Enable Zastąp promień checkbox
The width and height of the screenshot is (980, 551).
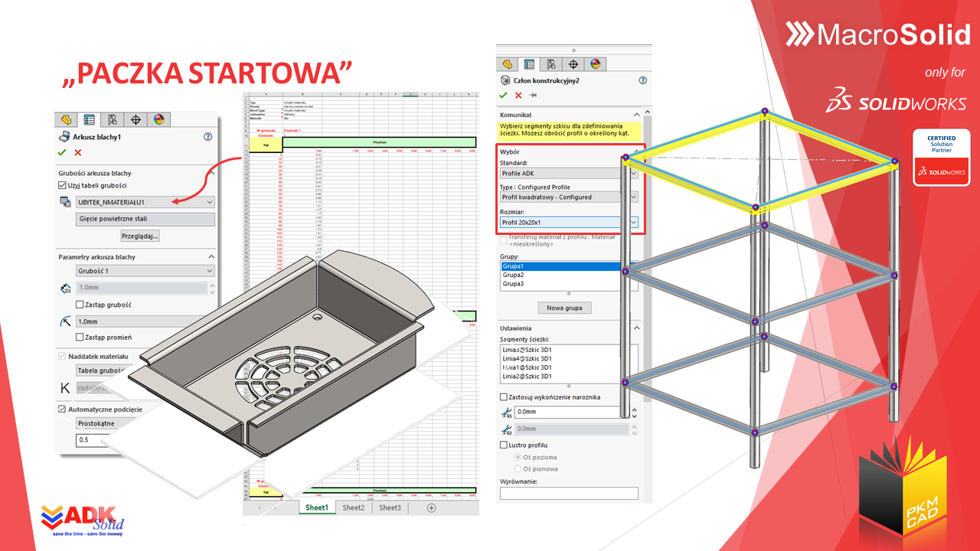coord(80,337)
